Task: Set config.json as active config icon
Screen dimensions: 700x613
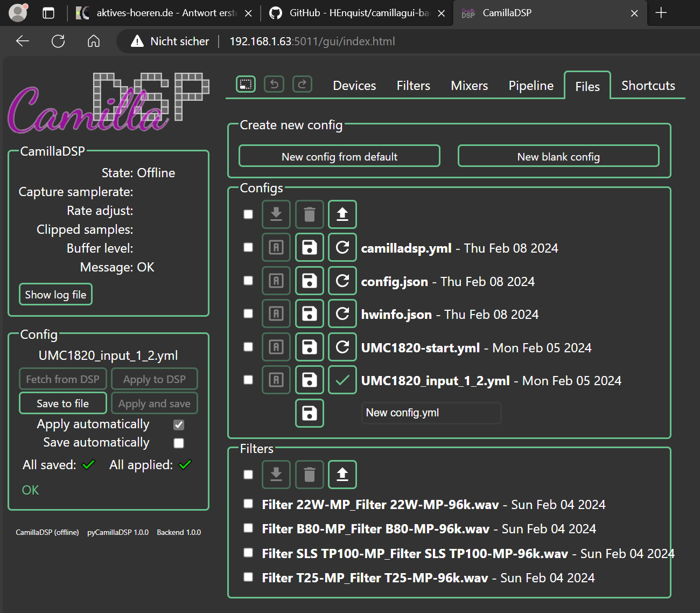Action: 276,281
